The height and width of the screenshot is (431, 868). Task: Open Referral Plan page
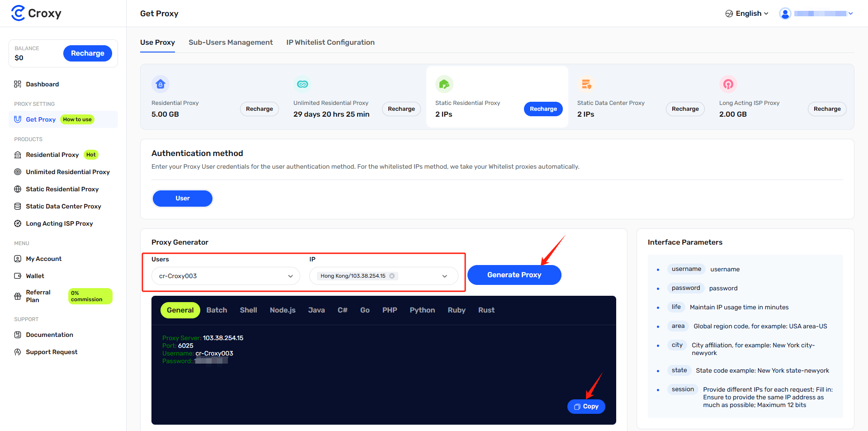click(38, 296)
